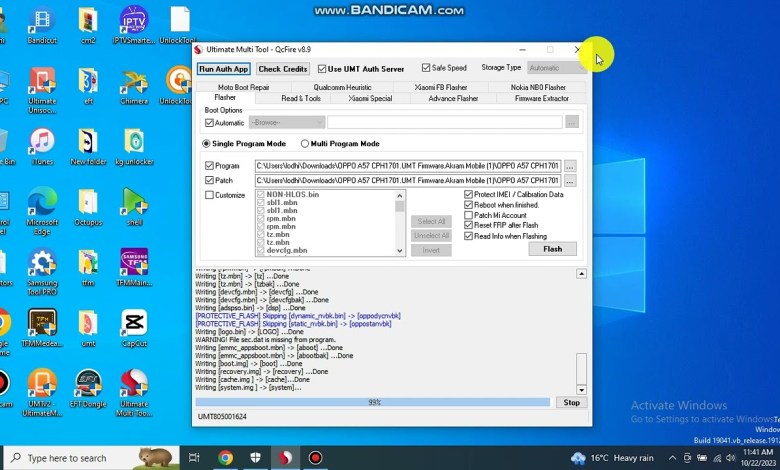
Task: Open the Browse boot dropdown
Action: (x=287, y=122)
